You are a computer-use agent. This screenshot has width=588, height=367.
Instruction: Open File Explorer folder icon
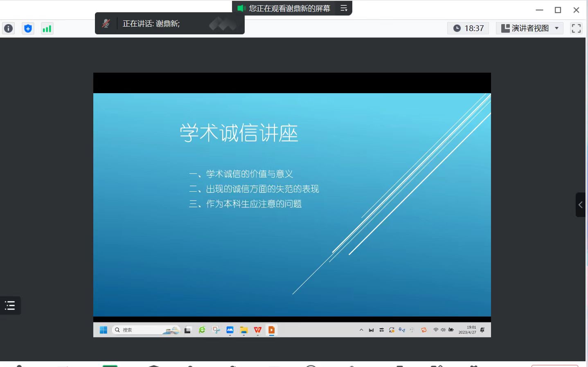point(244,330)
